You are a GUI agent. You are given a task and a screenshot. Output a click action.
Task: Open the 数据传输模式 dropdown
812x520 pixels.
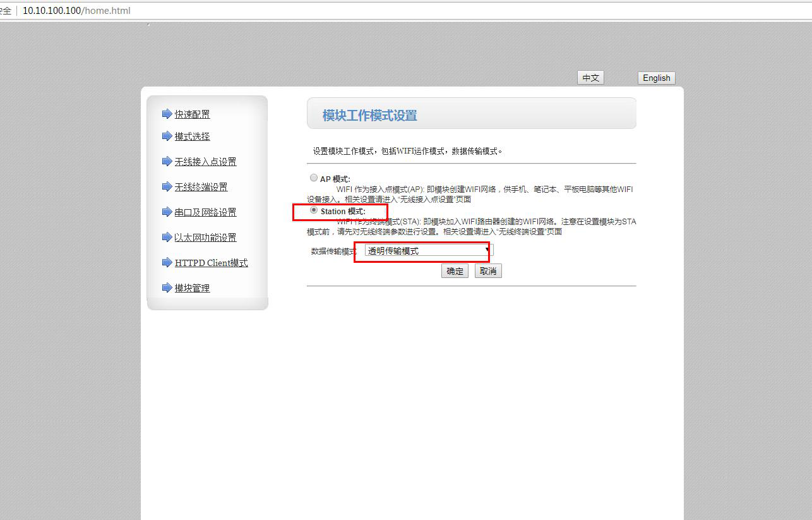tap(429, 251)
